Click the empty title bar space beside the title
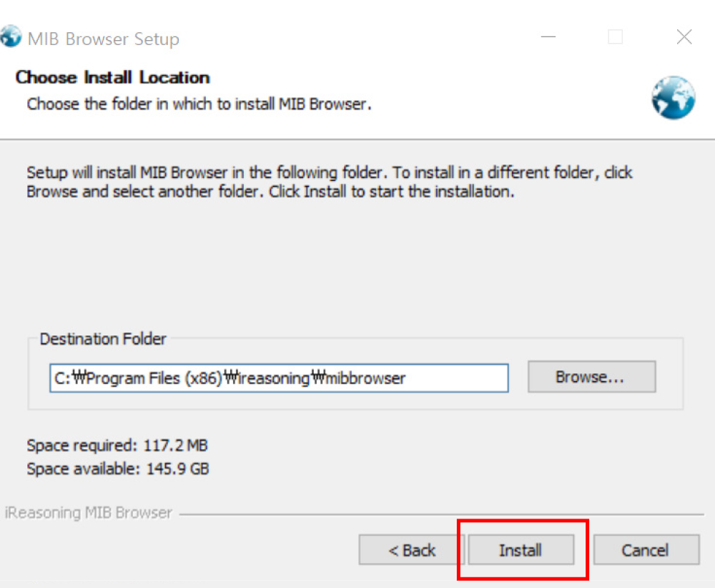715x588 pixels. [357, 37]
